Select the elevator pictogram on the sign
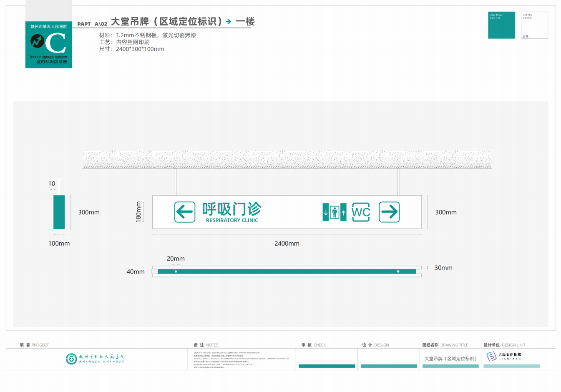This screenshot has width=561, height=392. [x=335, y=212]
